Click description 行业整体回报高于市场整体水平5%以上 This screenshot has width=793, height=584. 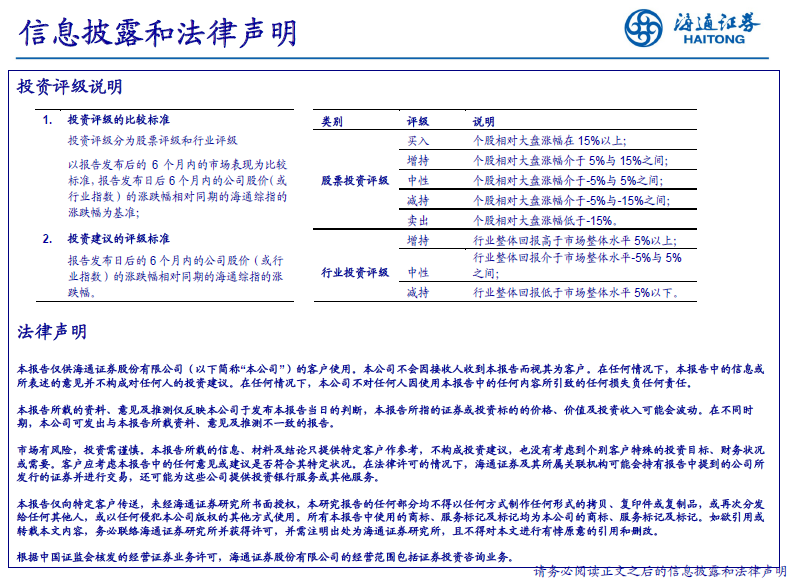click(x=575, y=241)
